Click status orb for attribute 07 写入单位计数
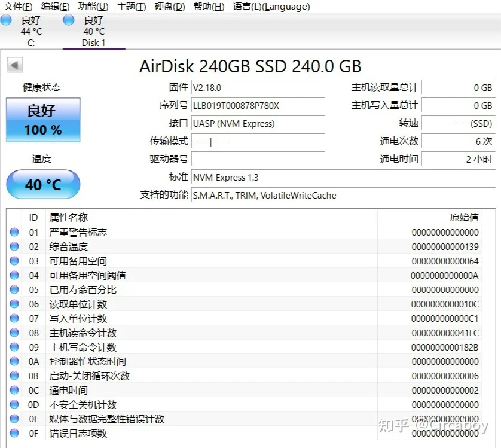The width and height of the screenshot is (501, 448). pyautogui.click(x=14, y=318)
